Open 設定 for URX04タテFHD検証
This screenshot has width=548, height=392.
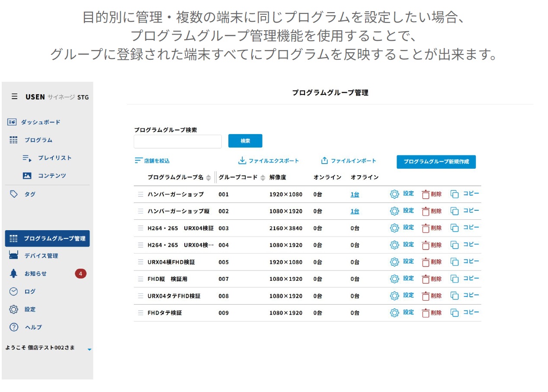point(402,295)
